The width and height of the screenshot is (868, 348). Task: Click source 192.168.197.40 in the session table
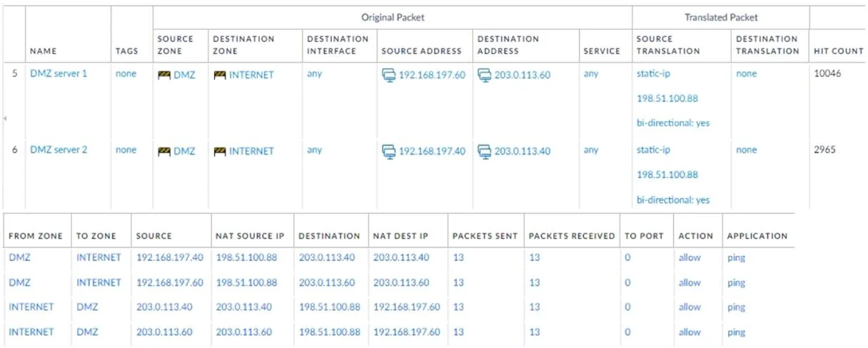(170, 257)
